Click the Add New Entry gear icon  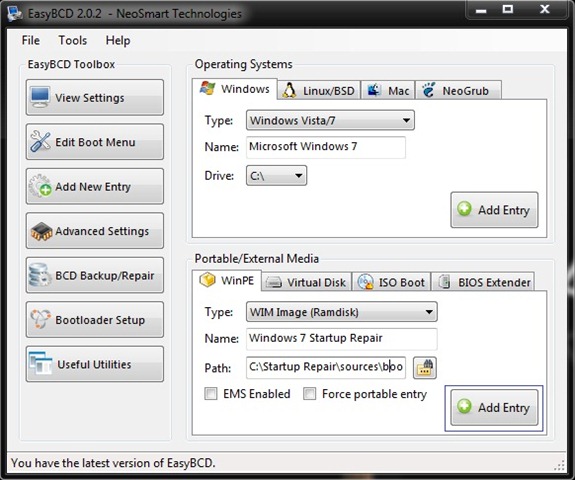[x=40, y=186]
